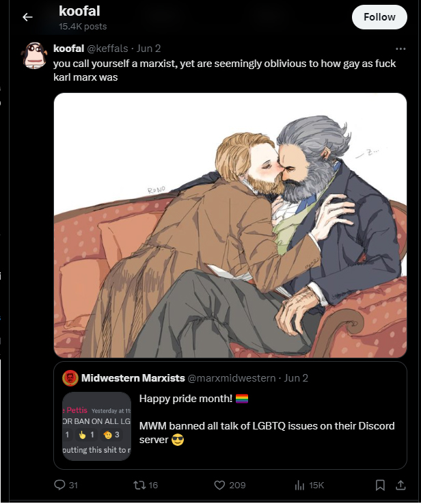This screenshot has width=421, height=504.
Task: Open the attached couch illustration image
Action: [x=230, y=225]
